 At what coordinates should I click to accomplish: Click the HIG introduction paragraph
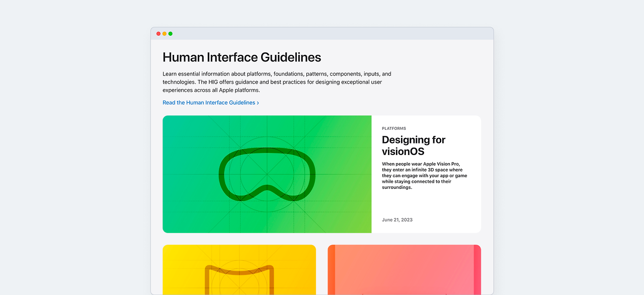[x=277, y=82]
